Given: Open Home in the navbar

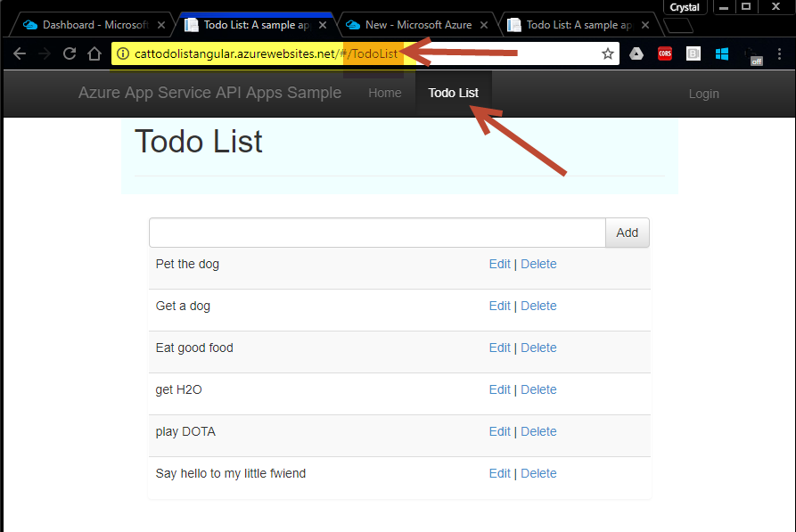Looking at the screenshot, I should click(385, 93).
